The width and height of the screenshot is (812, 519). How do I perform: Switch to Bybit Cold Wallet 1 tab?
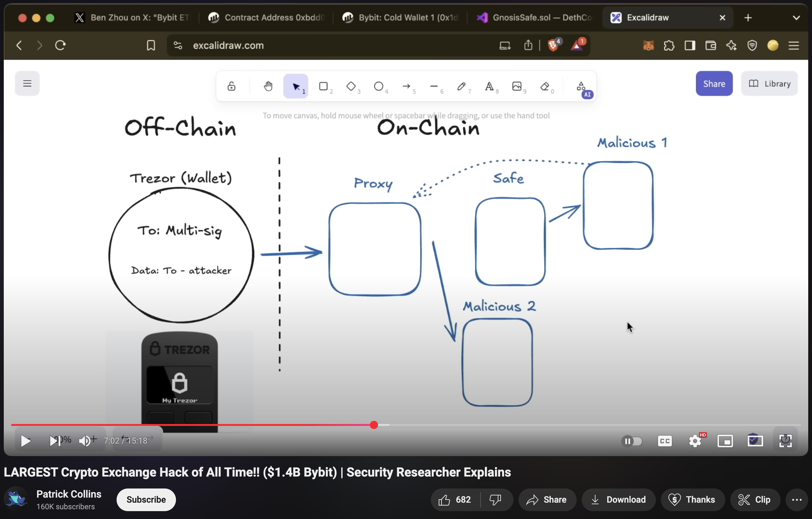(400, 18)
